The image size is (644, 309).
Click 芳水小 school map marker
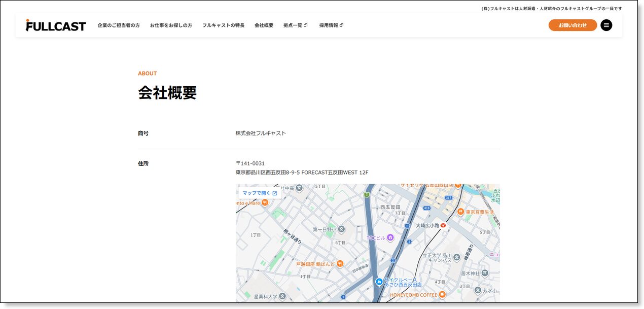coord(477,290)
